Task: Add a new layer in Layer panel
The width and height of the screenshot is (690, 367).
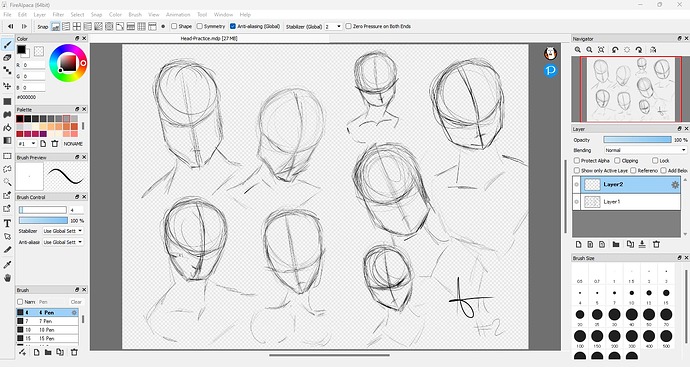Action: (579, 244)
